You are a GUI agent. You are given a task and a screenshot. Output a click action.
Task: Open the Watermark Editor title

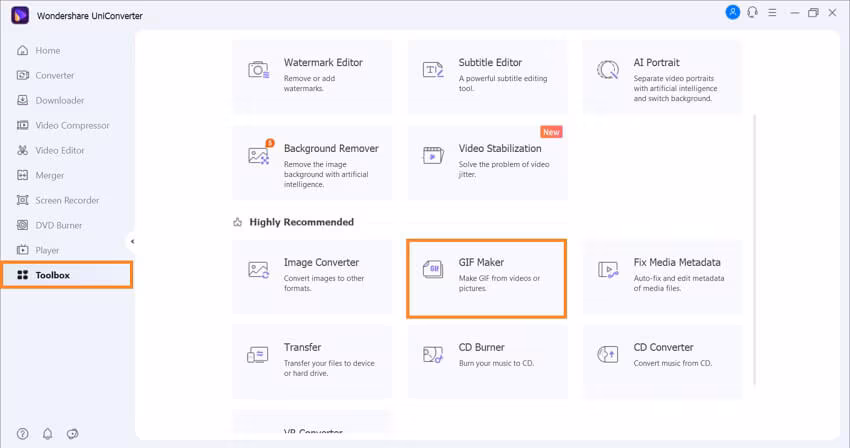pyautogui.click(x=323, y=62)
